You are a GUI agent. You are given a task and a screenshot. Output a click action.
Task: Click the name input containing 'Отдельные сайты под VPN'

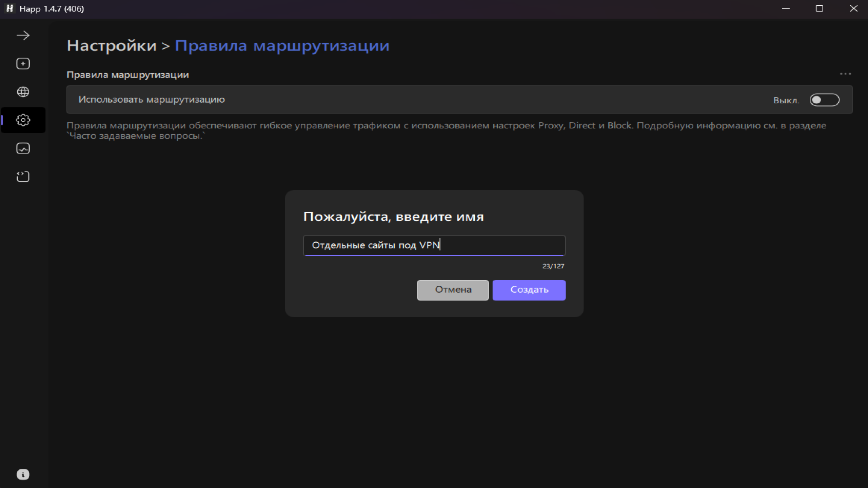tap(434, 245)
